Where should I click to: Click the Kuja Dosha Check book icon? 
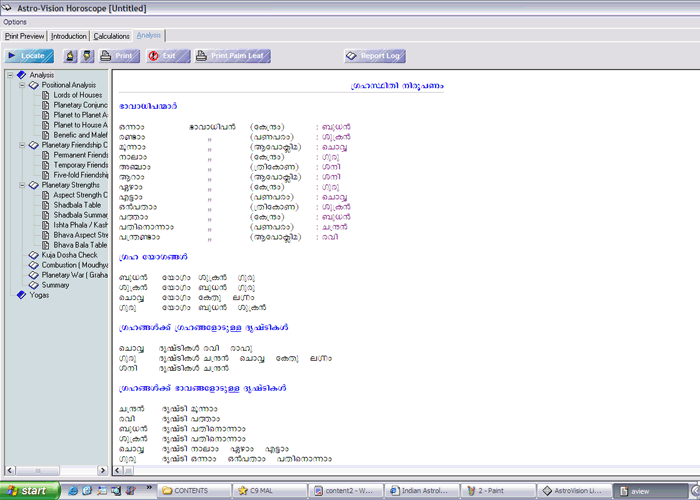pos(33,255)
